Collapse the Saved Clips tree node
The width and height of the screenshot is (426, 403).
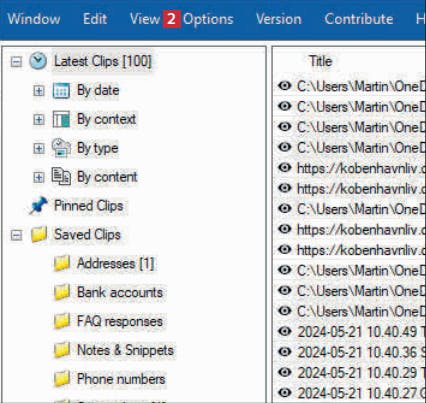tap(16, 235)
